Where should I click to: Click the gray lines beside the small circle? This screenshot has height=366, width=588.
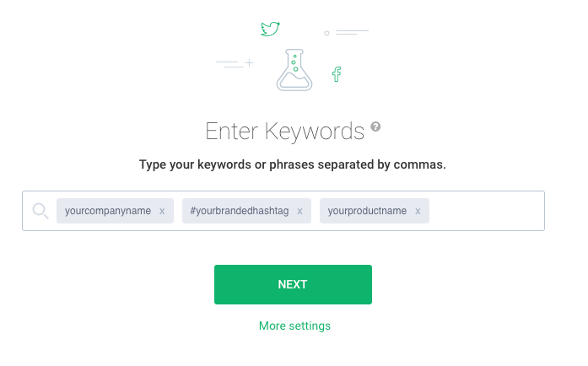coord(352,33)
